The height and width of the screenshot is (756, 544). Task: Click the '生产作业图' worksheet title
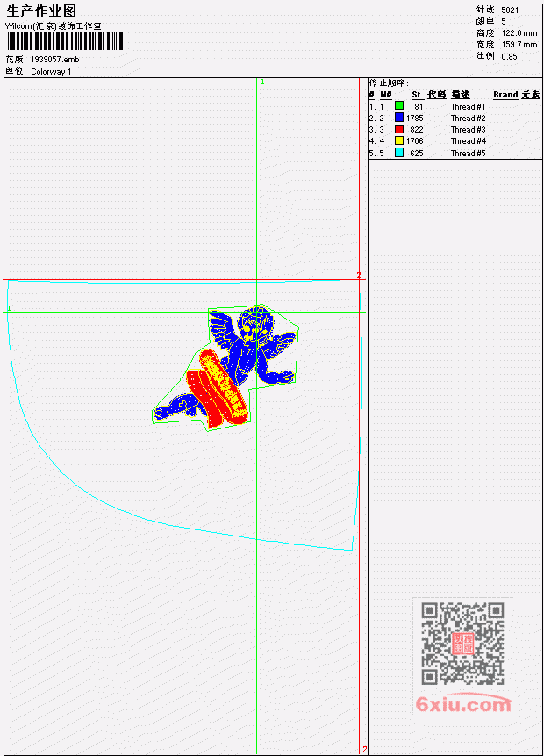click(41, 11)
